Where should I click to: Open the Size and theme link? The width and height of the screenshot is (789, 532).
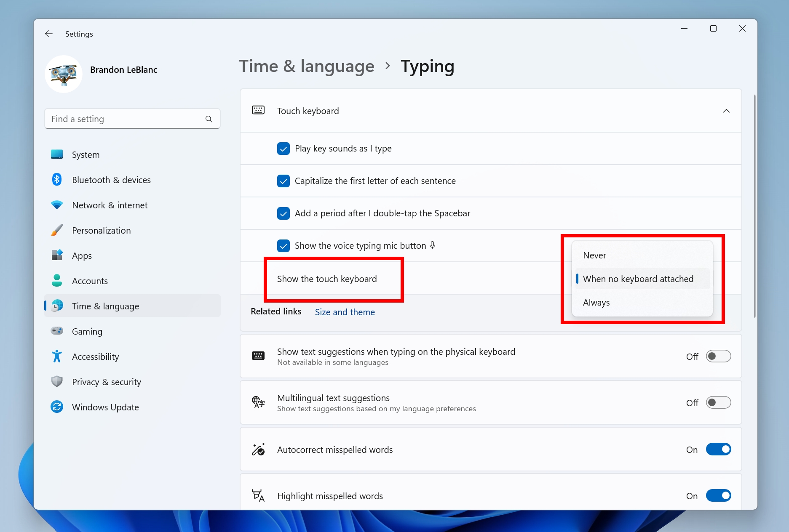click(x=345, y=312)
